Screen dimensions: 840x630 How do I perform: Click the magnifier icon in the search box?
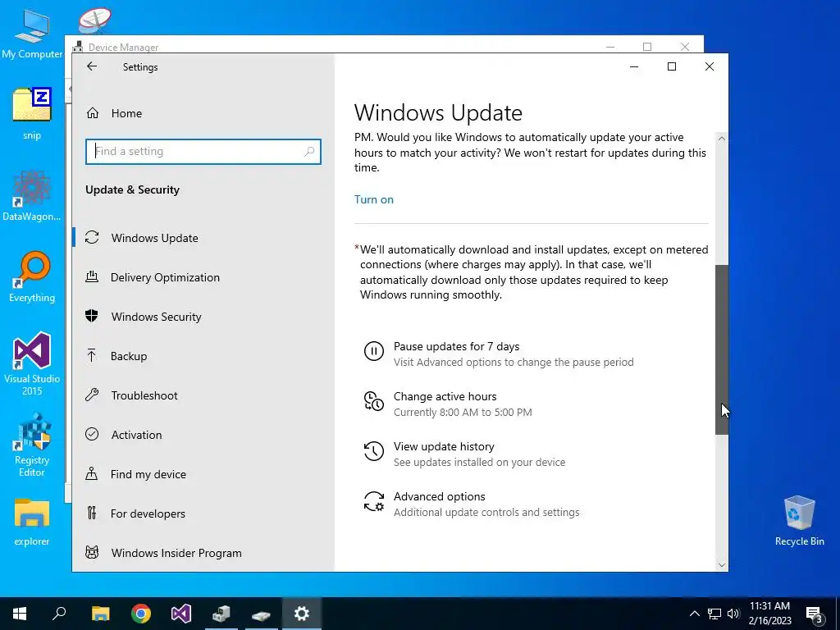[309, 152]
